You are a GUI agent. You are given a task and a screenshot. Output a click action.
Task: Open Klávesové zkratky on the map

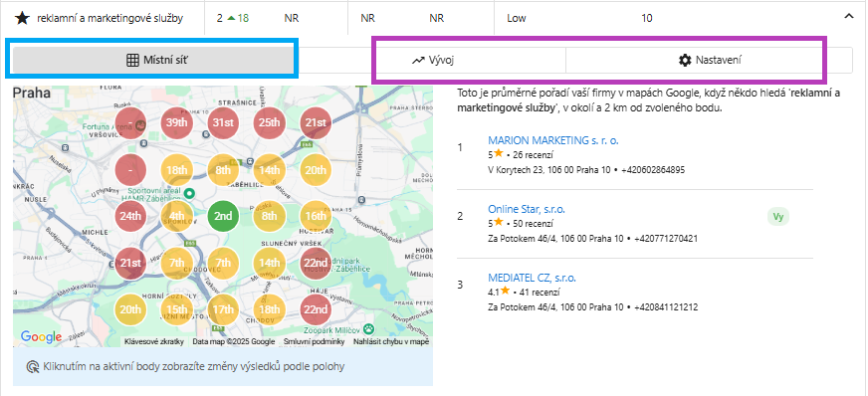(154, 342)
